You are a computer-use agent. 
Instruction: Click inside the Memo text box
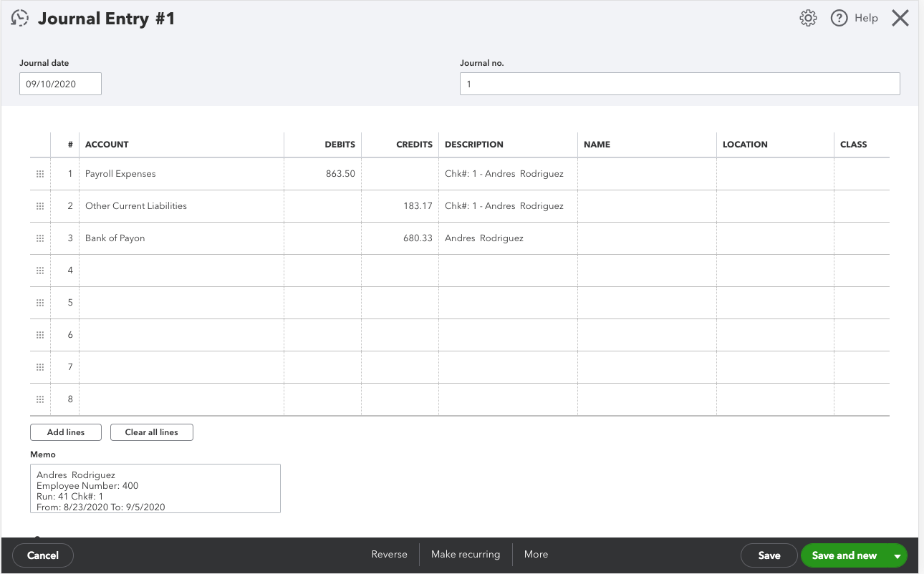click(155, 489)
